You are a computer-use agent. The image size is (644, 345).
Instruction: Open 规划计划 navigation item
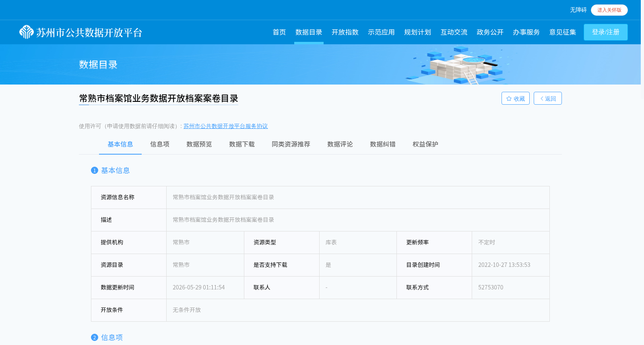pyautogui.click(x=417, y=32)
